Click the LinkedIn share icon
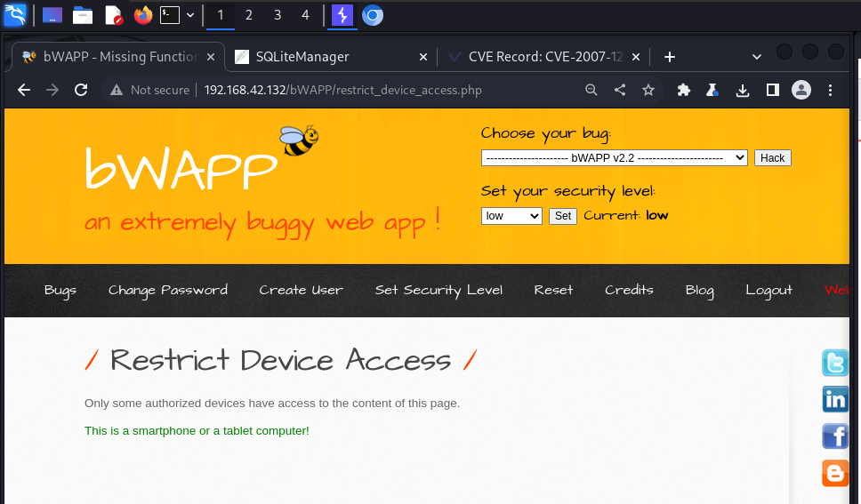This screenshot has height=504, width=861. [x=835, y=400]
